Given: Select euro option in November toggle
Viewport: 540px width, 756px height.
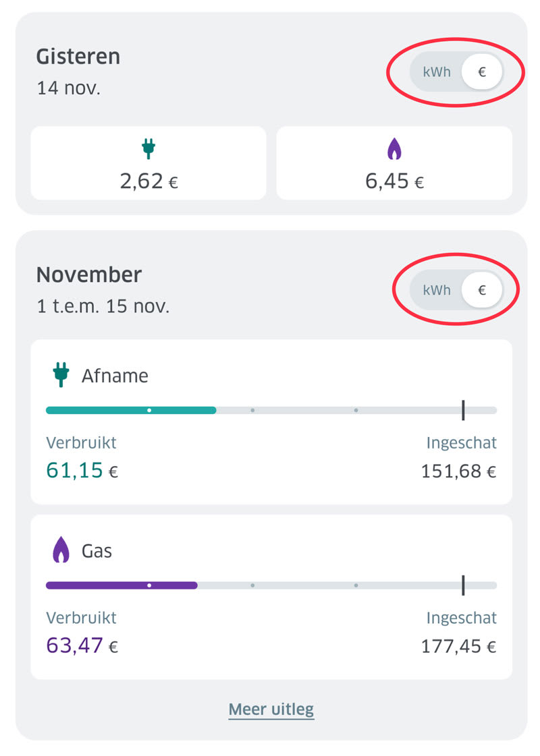Looking at the screenshot, I should pyautogui.click(x=482, y=290).
